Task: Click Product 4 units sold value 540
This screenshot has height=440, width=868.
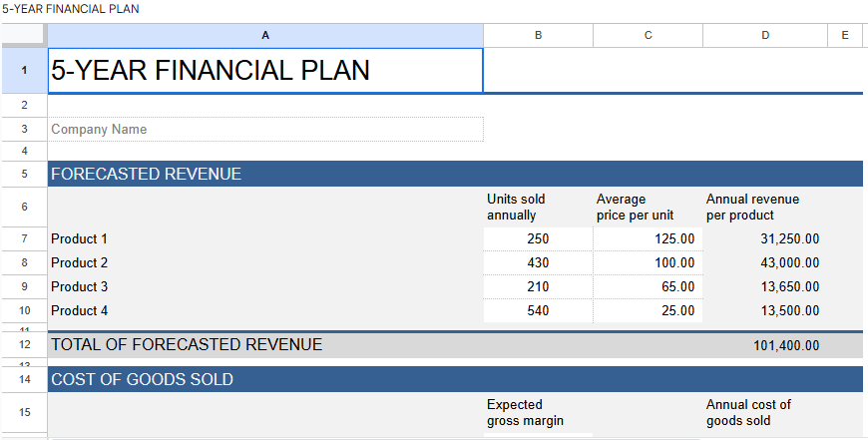Action: pos(538,311)
